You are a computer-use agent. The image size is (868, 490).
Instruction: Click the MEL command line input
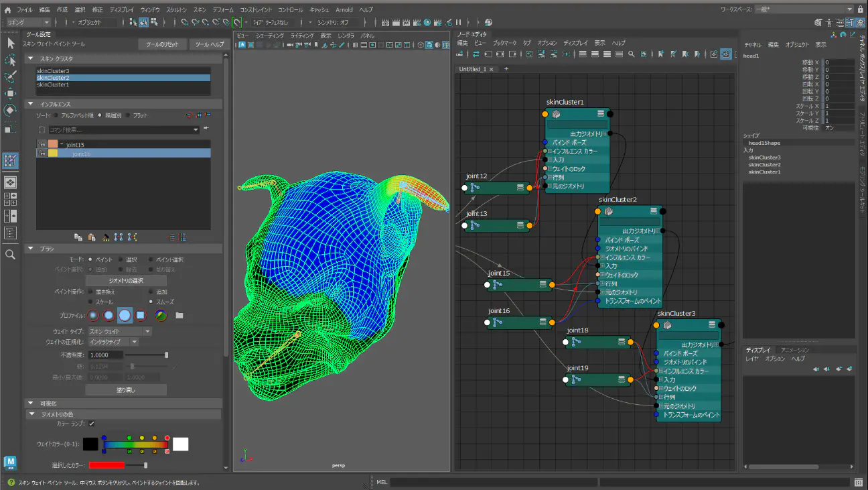pos(492,482)
